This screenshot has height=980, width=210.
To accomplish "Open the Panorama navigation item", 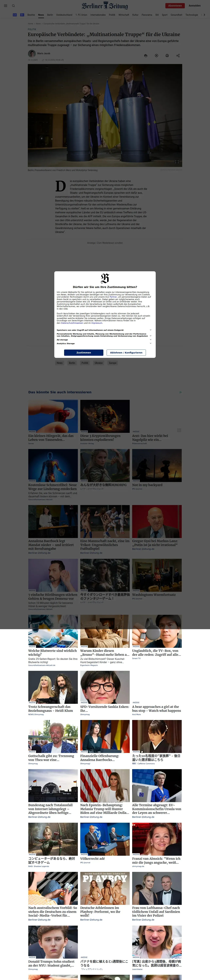I will coord(147,15).
